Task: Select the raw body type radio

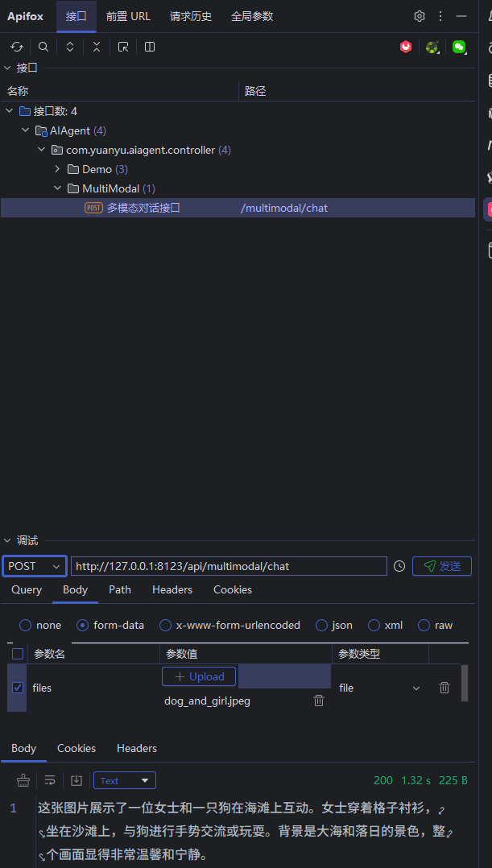Action: tap(424, 625)
